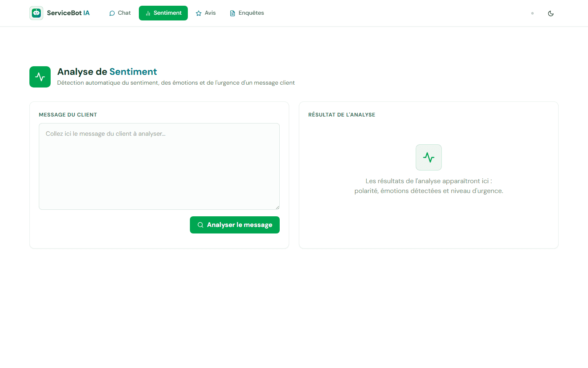Switch to the Avis tab
The image size is (588, 368).
[x=206, y=13]
